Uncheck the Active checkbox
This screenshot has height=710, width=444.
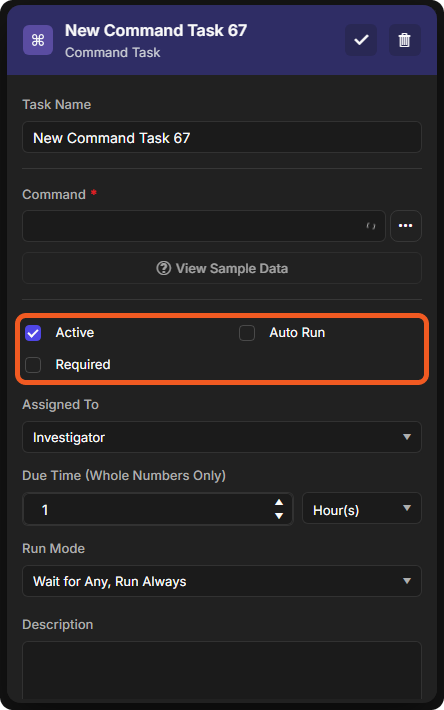click(33, 333)
